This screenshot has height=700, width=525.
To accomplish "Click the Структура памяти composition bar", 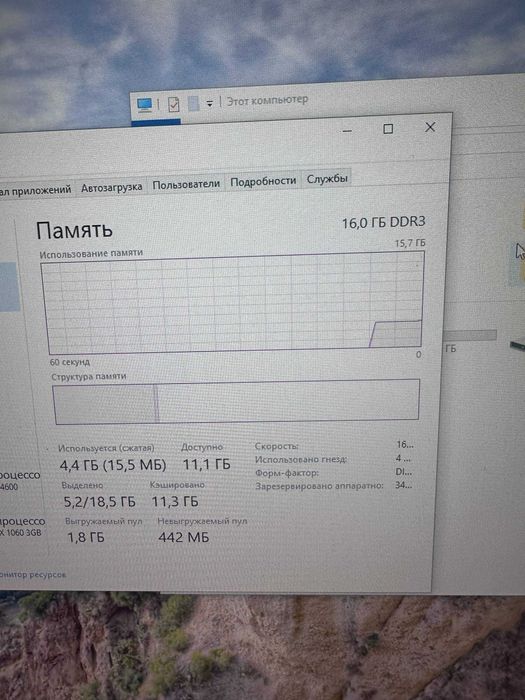I will point(236,401).
